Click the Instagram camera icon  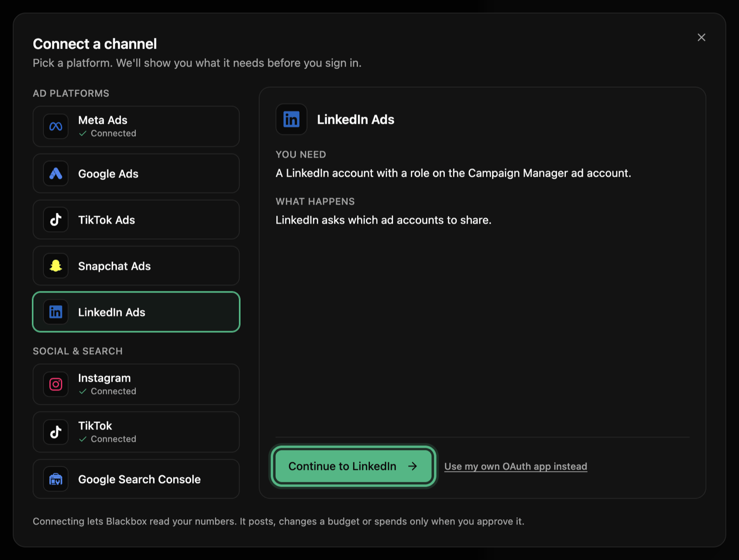(56, 384)
